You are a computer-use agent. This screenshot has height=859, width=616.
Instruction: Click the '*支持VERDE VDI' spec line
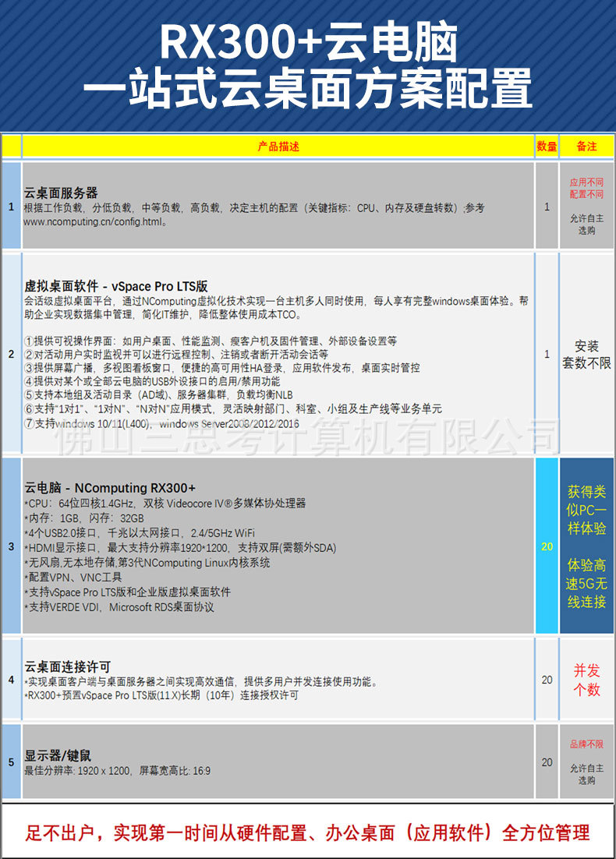click(x=119, y=607)
